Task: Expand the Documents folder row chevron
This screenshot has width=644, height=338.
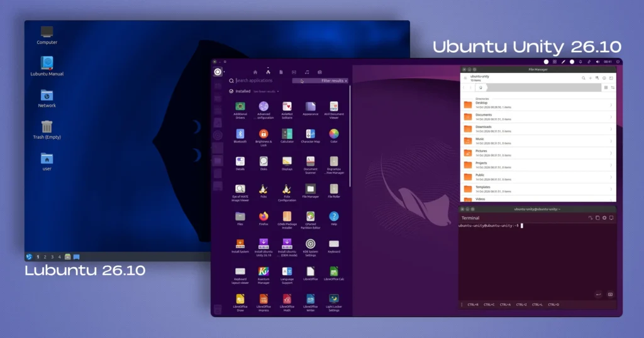Action: (x=611, y=117)
